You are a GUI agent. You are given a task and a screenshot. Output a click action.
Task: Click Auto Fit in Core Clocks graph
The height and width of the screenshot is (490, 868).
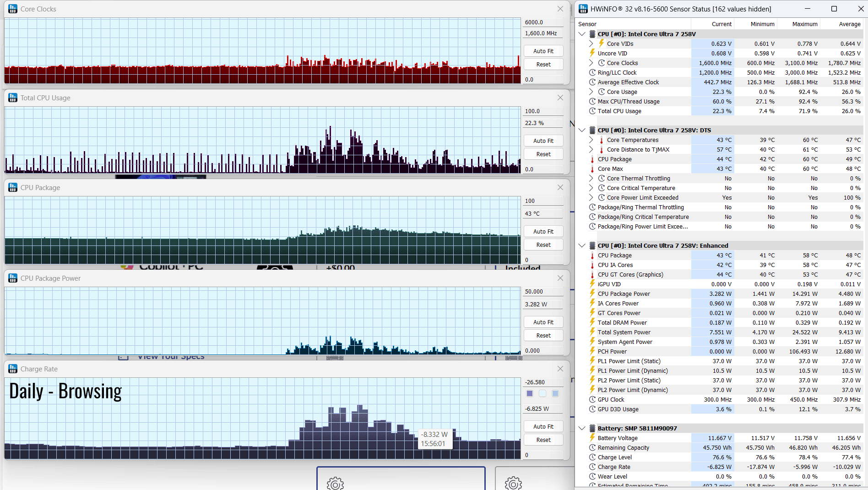coord(543,51)
